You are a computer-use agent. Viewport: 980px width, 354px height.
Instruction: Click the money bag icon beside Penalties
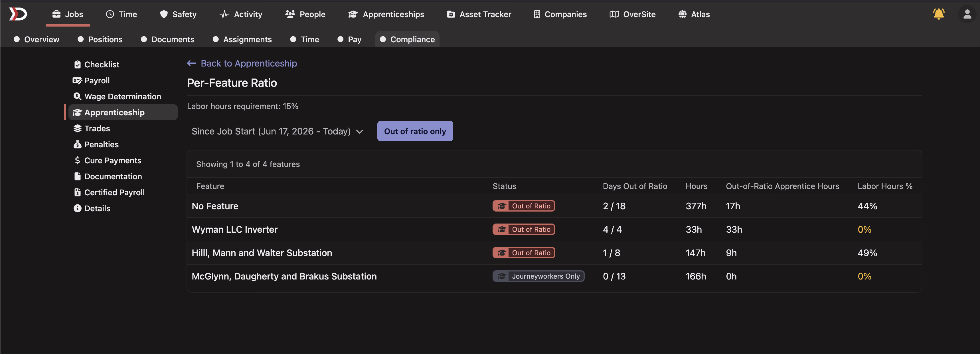77,144
